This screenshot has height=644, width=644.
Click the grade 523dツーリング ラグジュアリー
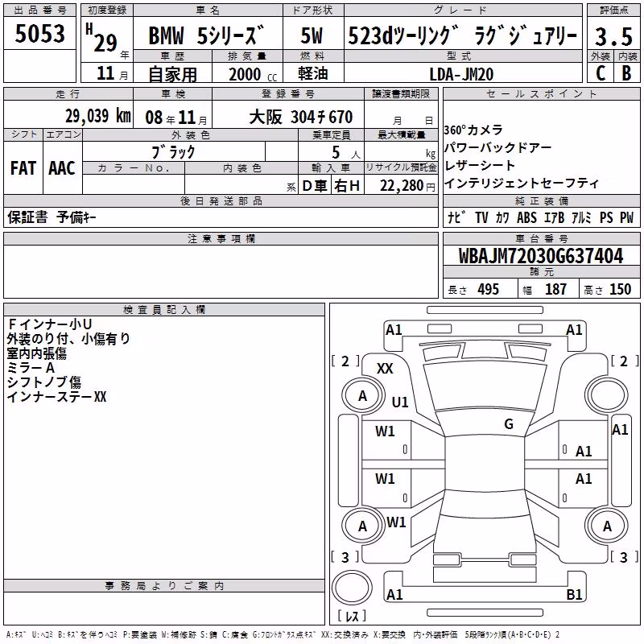[x=462, y=35]
